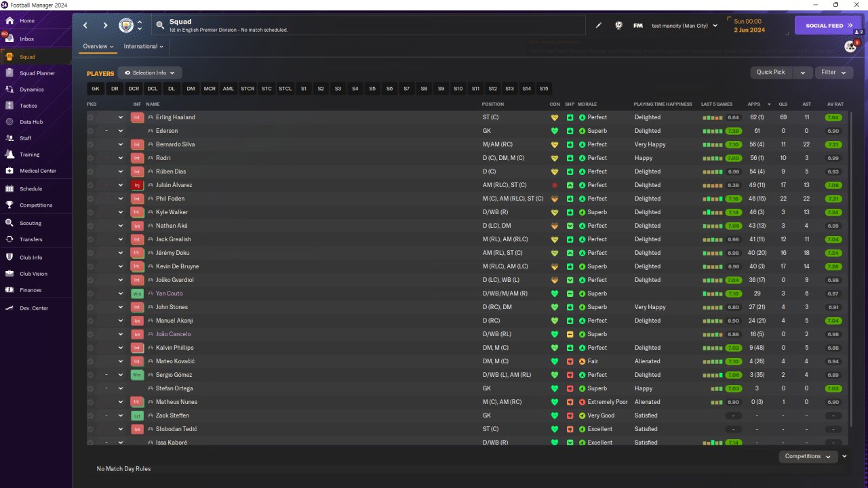Click the pencil edit icon
Viewport: 868px width, 488px height.
(x=599, y=26)
